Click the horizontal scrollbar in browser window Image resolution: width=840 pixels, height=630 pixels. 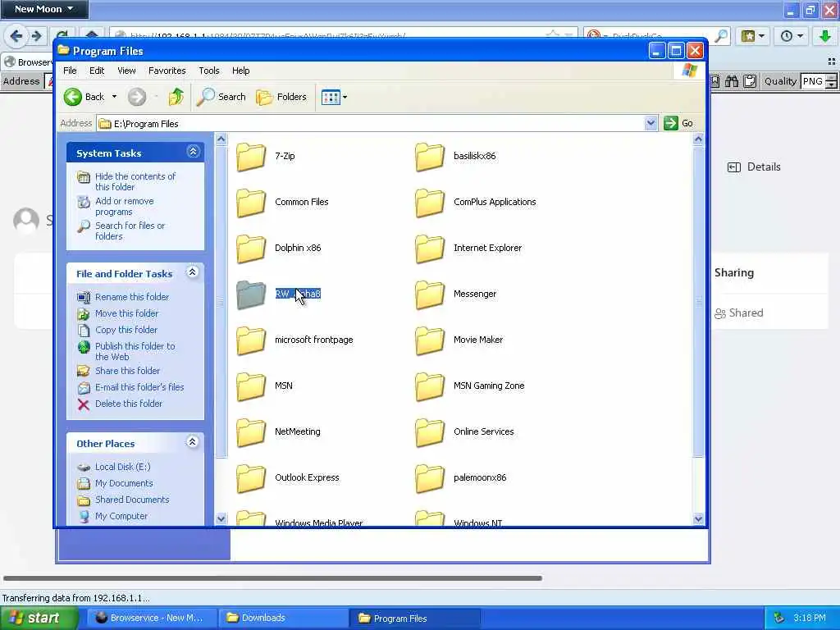click(272, 578)
